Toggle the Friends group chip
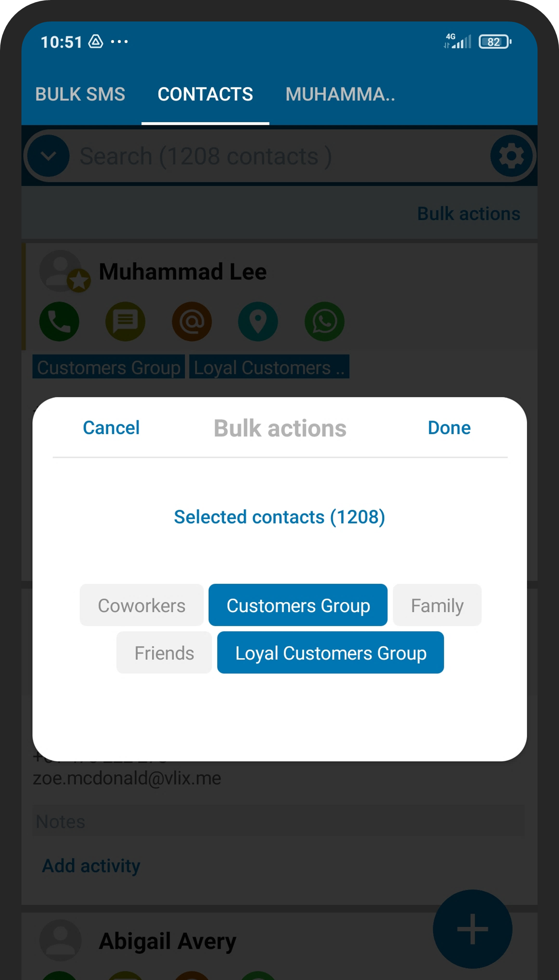The height and width of the screenshot is (980, 559). click(x=164, y=653)
